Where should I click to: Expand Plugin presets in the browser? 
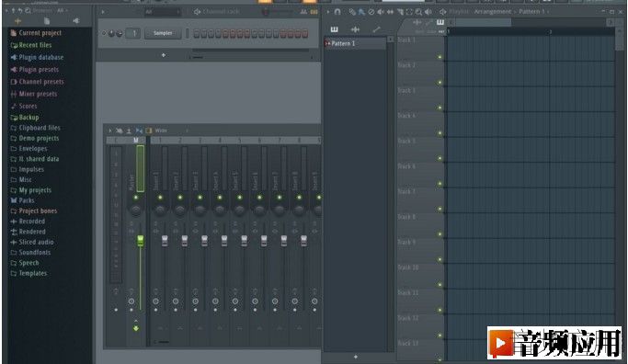[x=34, y=70]
